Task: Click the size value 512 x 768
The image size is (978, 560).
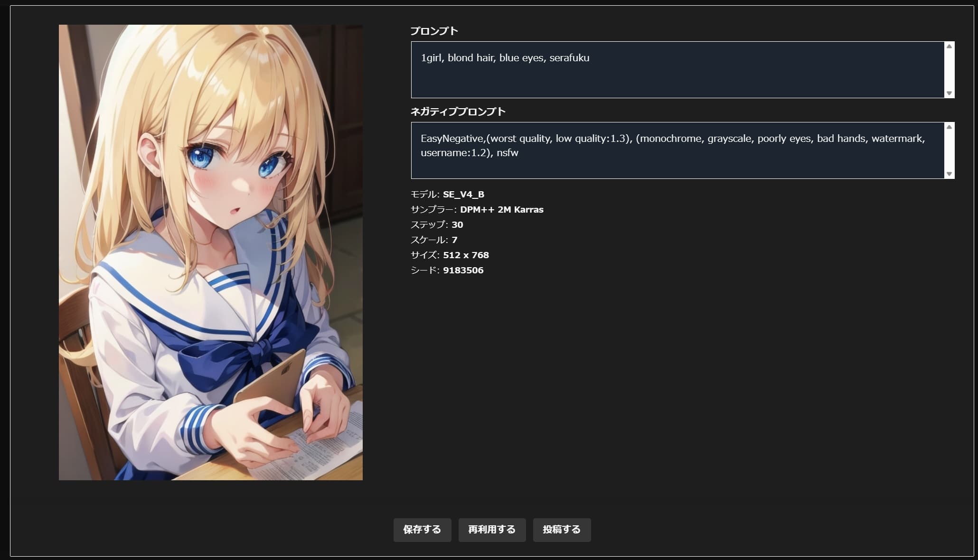Action: point(466,255)
